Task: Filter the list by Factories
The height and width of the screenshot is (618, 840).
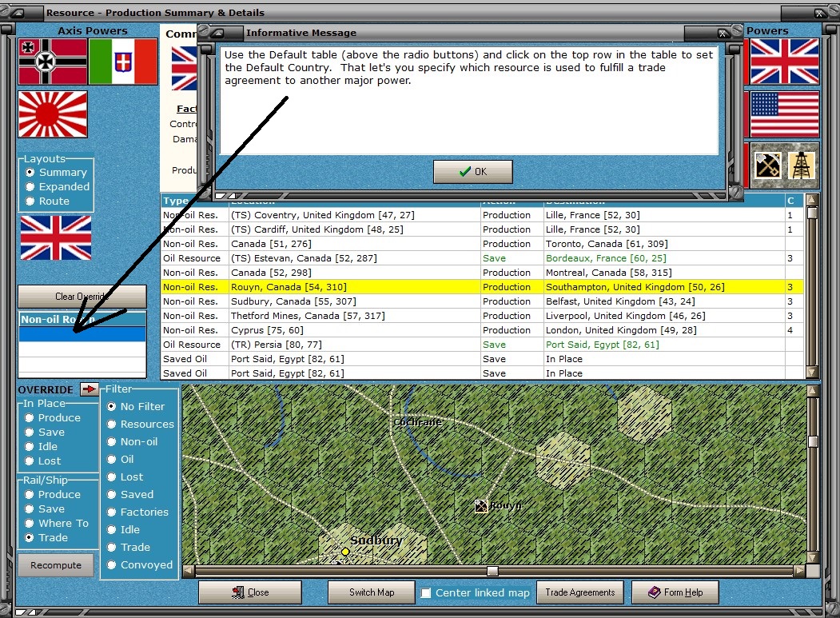Action: pos(111,512)
